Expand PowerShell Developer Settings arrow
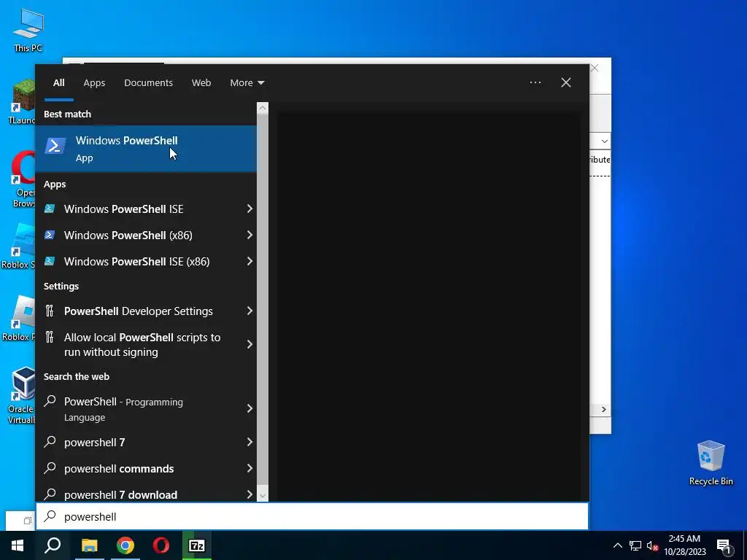Viewport: 747px width, 560px height. 249,311
